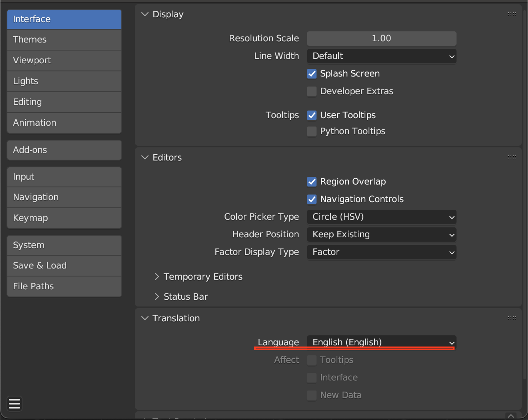Screen dimensions: 528x420
Task: Check the Affect Interface box
Action: [x=312, y=378]
